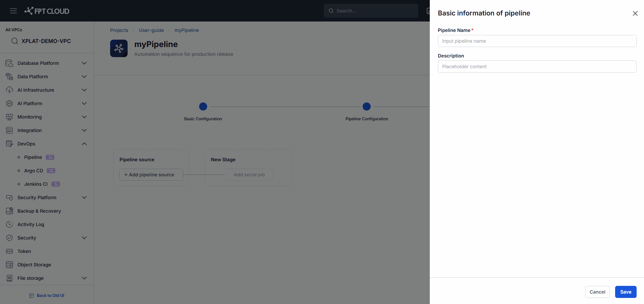Image resolution: width=644 pixels, height=304 pixels.
Task: Click the Back to Old UI icon
Action: tap(32, 296)
